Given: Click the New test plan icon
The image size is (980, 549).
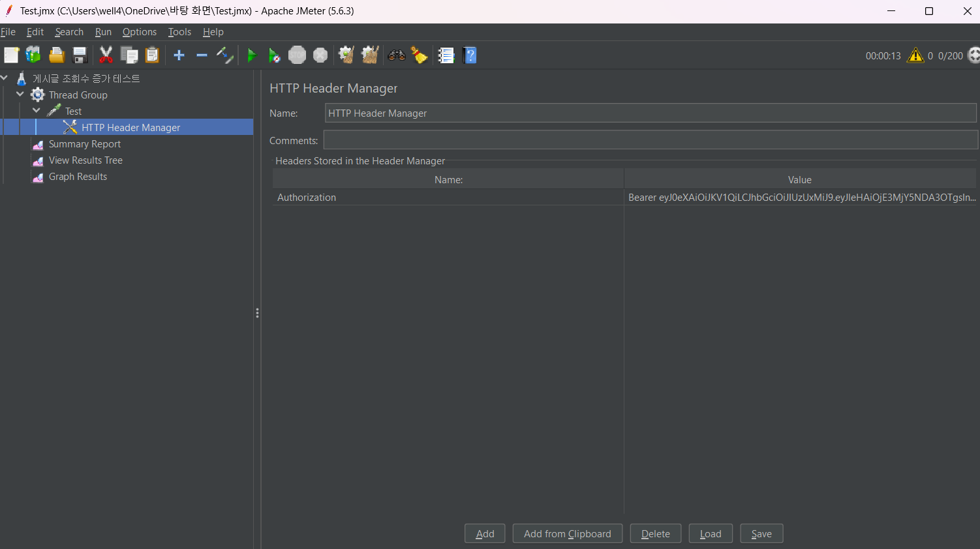Looking at the screenshot, I should [11, 55].
